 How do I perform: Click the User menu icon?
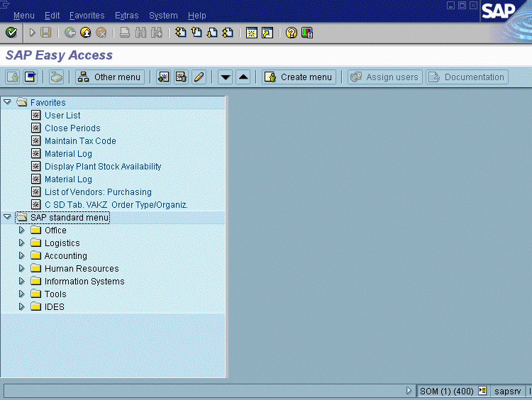pos(13,77)
